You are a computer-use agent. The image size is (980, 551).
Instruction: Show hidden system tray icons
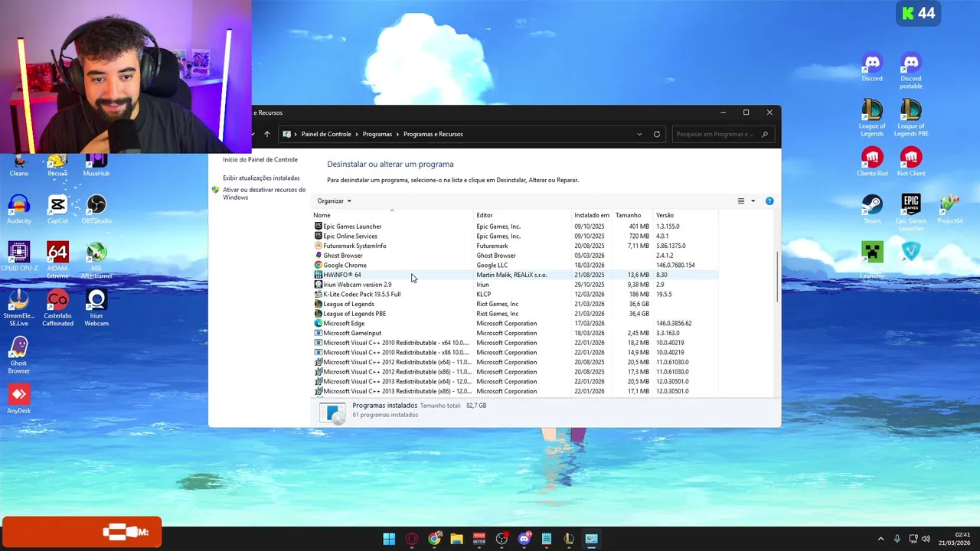click(x=880, y=539)
